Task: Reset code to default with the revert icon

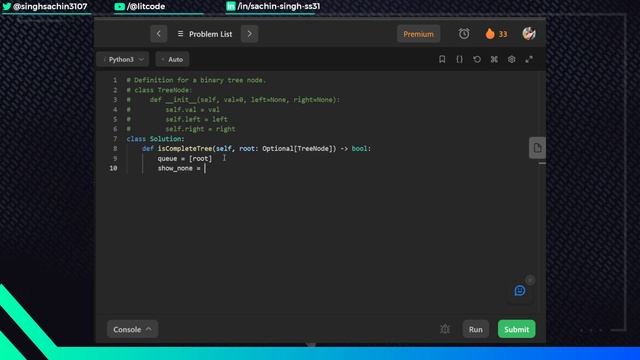Action: tap(477, 60)
